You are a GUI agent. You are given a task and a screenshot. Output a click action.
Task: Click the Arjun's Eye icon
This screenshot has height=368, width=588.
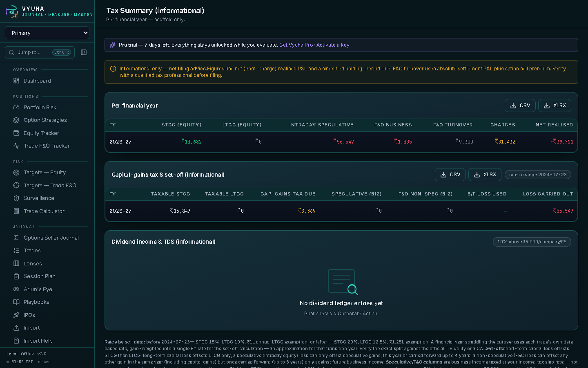coord(16,289)
